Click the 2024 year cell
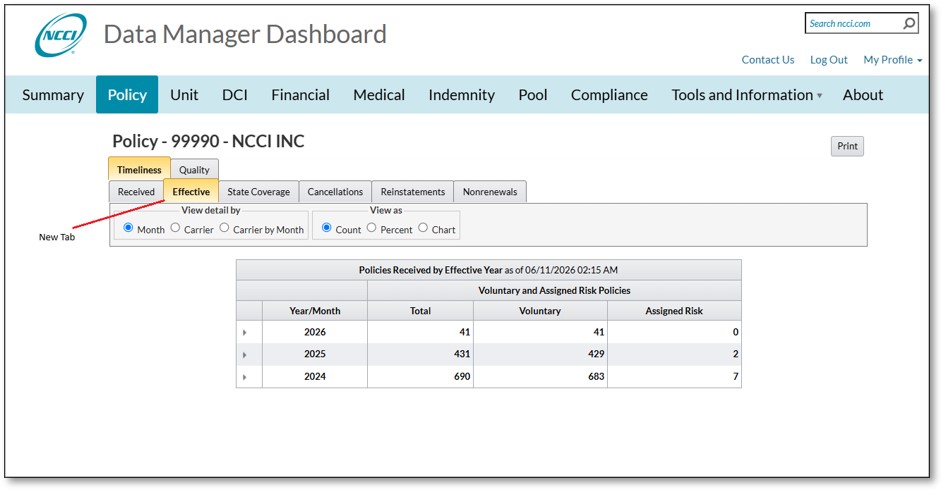Viewport: 942px width, 490px height. pos(315,377)
